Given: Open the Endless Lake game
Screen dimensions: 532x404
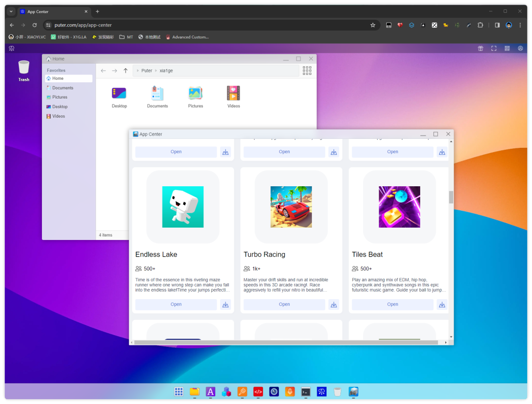Looking at the screenshot, I should point(176,304).
